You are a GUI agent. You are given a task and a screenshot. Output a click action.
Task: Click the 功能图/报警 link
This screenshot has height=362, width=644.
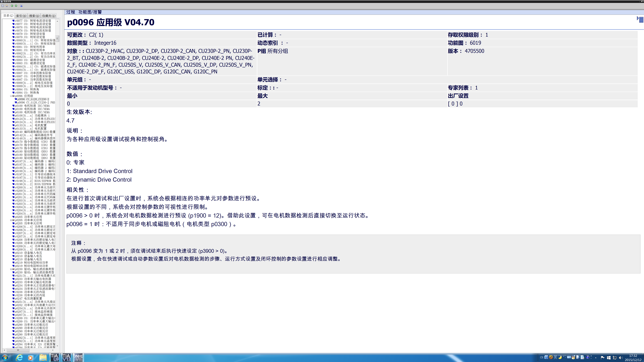pos(90,12)
